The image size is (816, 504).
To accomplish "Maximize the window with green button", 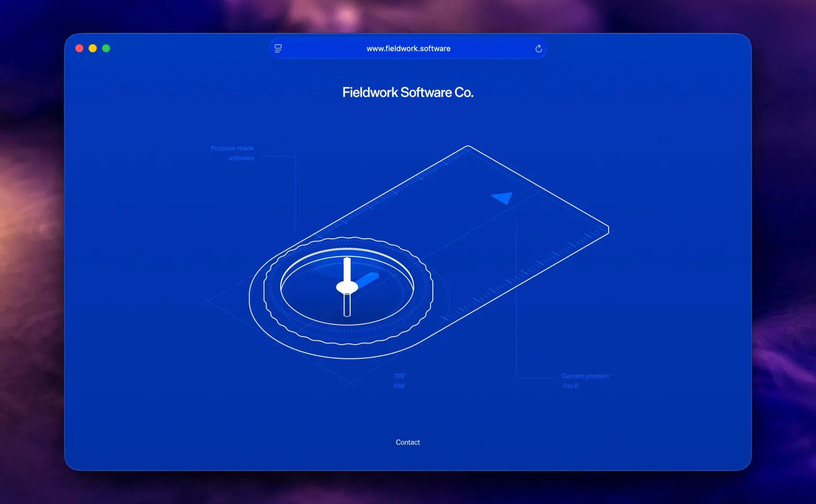I will click(106, 48).
